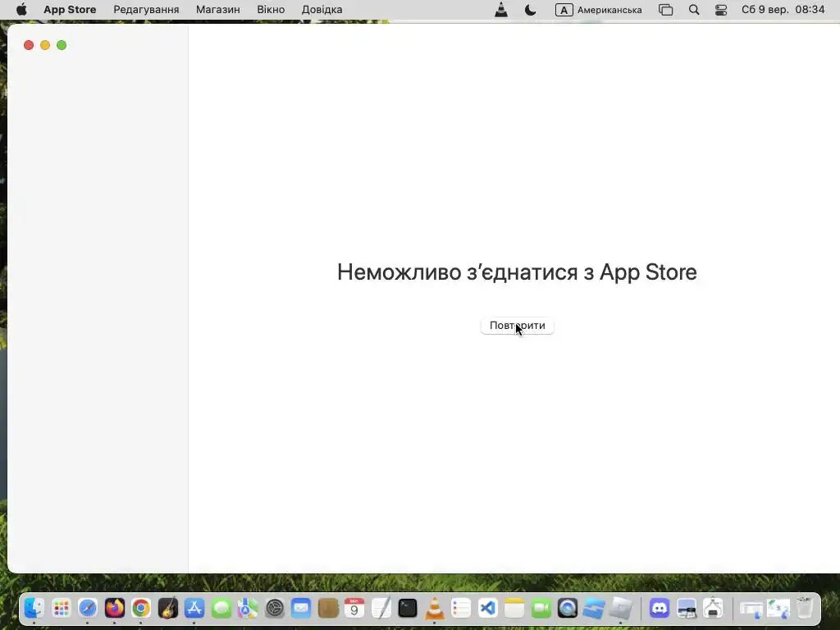
Task: Open Control Center in the menu bar
Action: pyautogui.click(x=721, y=10)
